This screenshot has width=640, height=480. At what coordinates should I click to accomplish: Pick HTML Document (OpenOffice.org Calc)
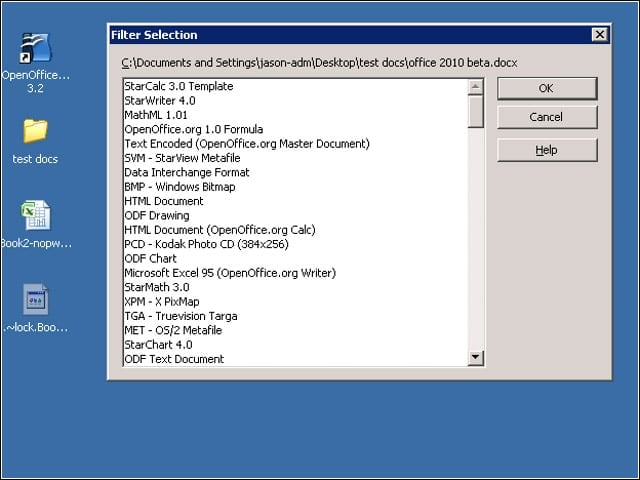tap(296, 230)
